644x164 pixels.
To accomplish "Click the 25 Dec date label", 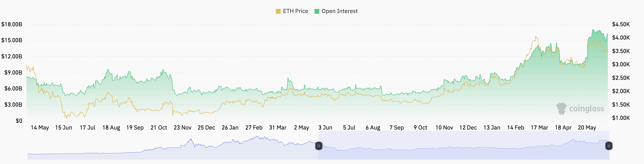I will [206, 128].
